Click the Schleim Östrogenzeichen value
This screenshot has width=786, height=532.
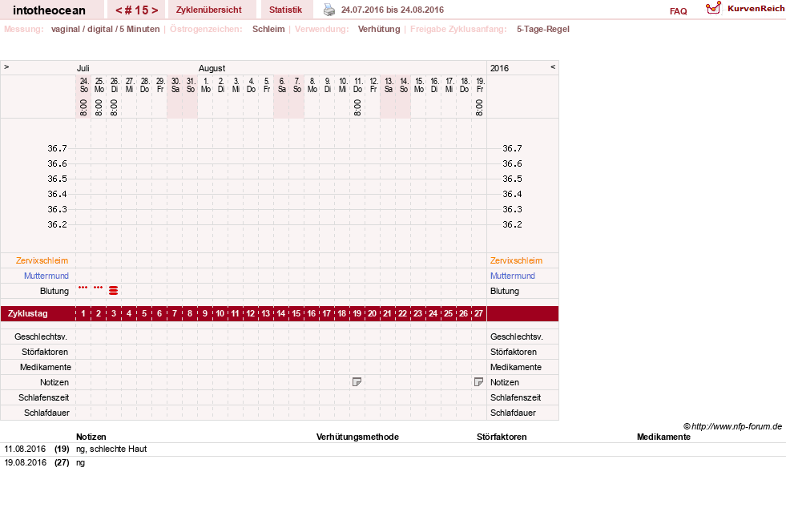(x=268, y=29)
